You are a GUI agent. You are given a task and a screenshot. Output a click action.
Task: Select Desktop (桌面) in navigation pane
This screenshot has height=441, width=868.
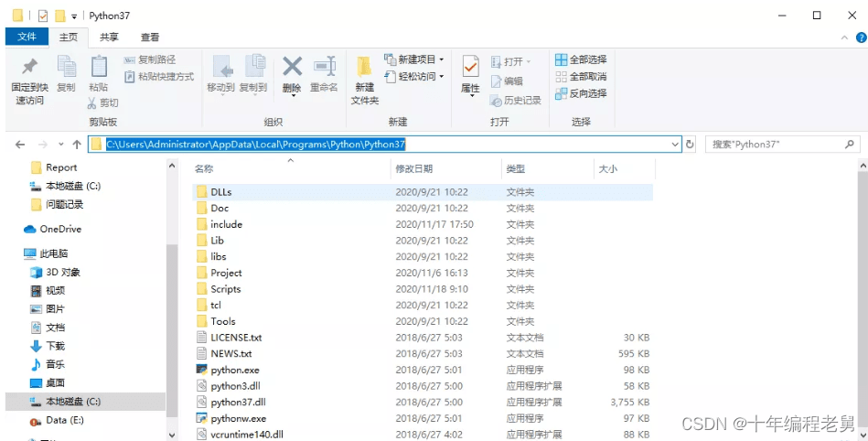coord(48,382)
